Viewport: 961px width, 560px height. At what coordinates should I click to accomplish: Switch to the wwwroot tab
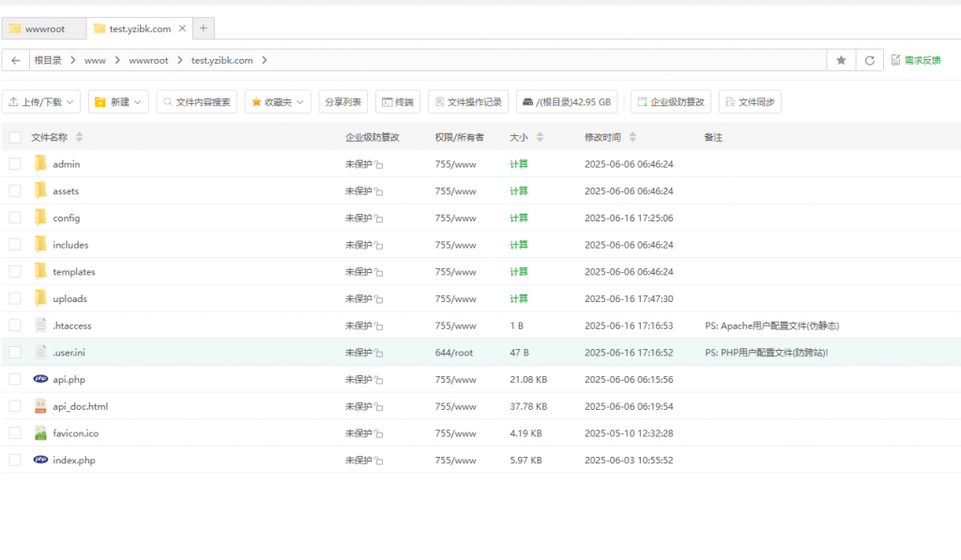coord(43,28)
